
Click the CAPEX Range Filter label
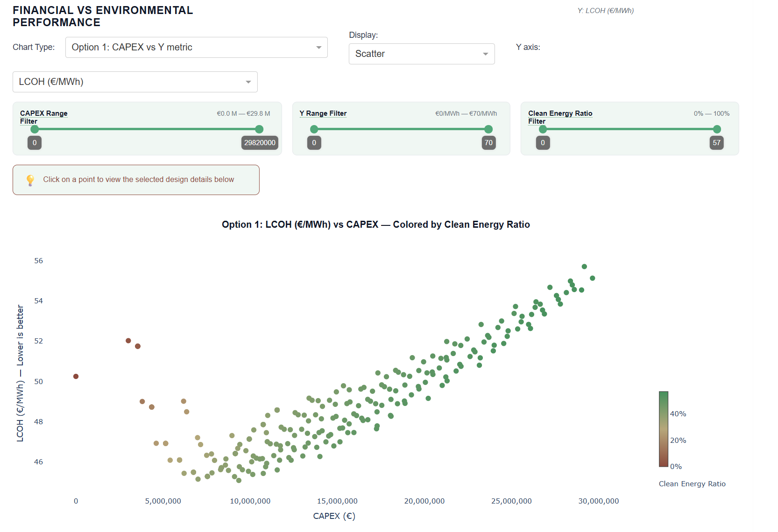(43, 117)
